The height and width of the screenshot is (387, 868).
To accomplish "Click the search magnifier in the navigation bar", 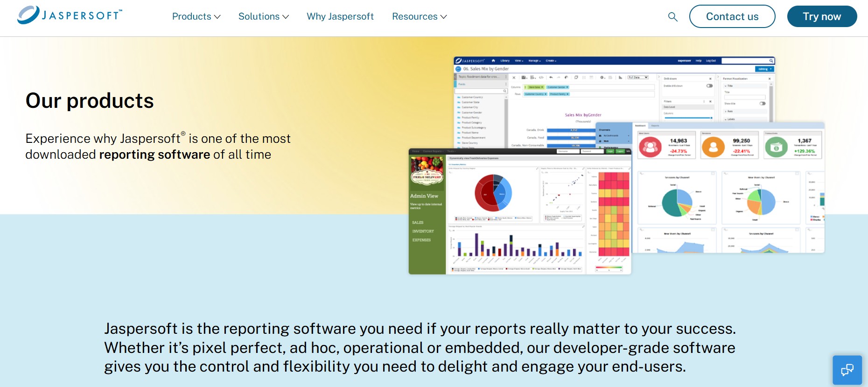I will pos(672,17).
